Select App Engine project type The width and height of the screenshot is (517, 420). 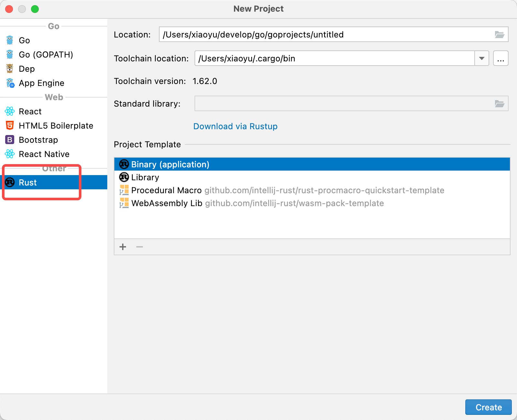coord(54,83)
